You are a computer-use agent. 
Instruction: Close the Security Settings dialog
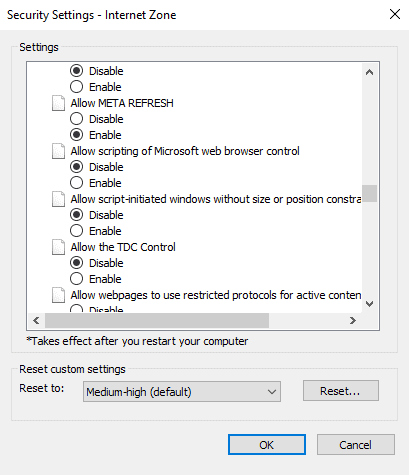tap(395, 14)
